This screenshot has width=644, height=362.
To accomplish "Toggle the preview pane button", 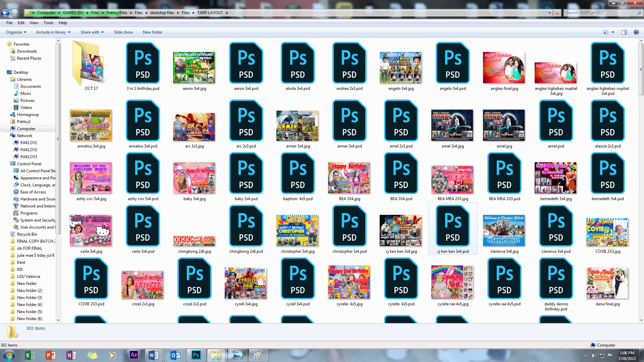I will pyautogui.click(x=624, y=32).
